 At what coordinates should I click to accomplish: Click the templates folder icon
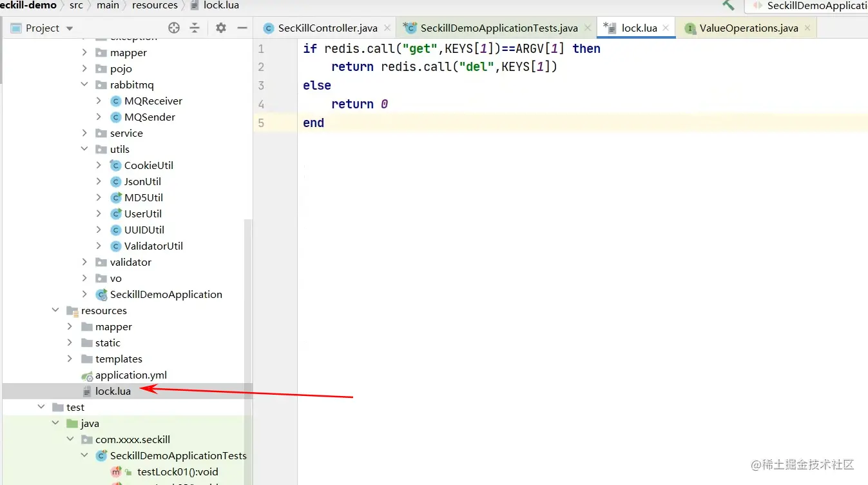point(87,359)
